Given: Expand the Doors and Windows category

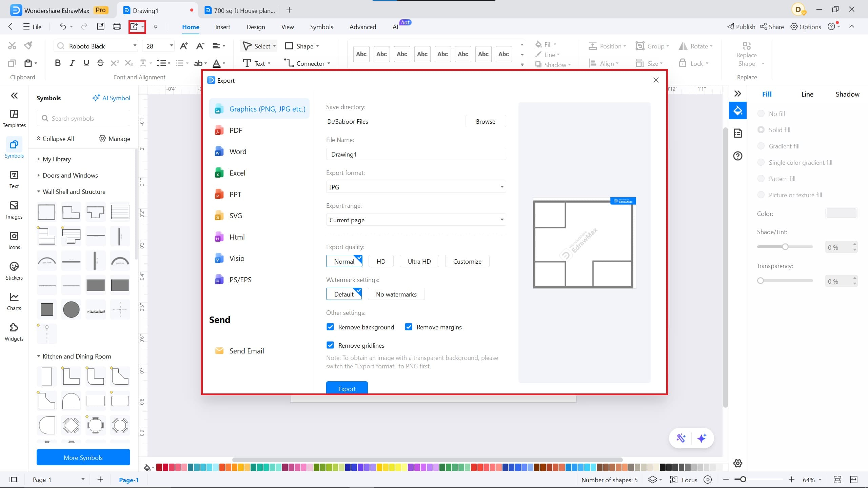Looking at the screenshot, I should coord(70,175).
